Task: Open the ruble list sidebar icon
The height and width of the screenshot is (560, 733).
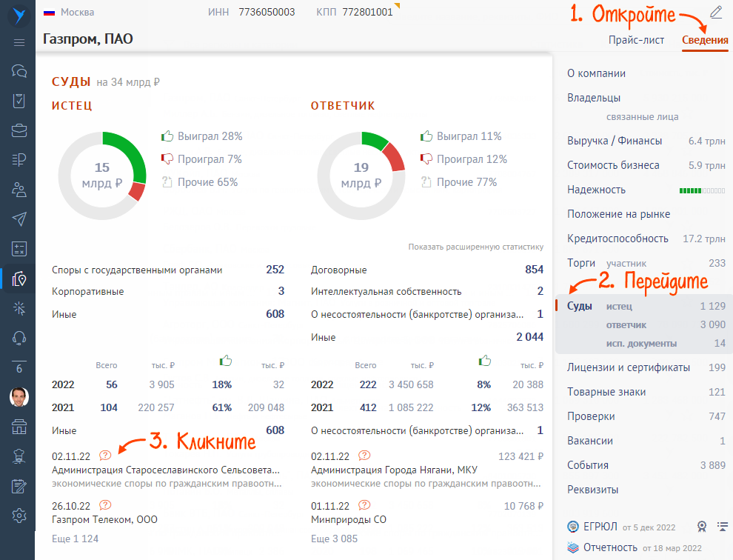Action: tap(19, 159)
